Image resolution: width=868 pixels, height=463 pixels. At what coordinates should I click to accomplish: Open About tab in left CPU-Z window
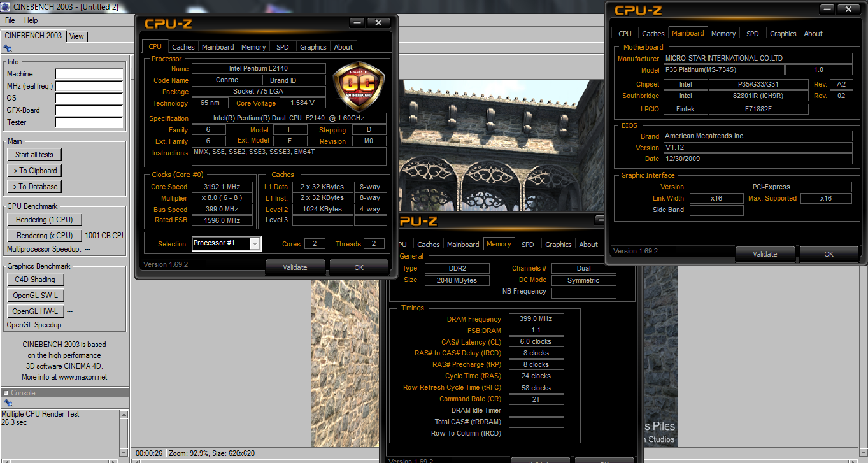[x=343, y=47]
